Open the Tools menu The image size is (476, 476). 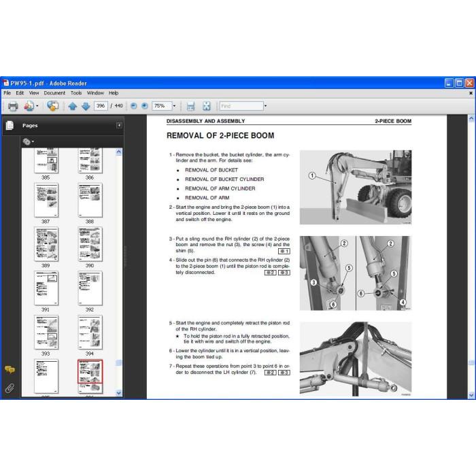click(76, 93)
